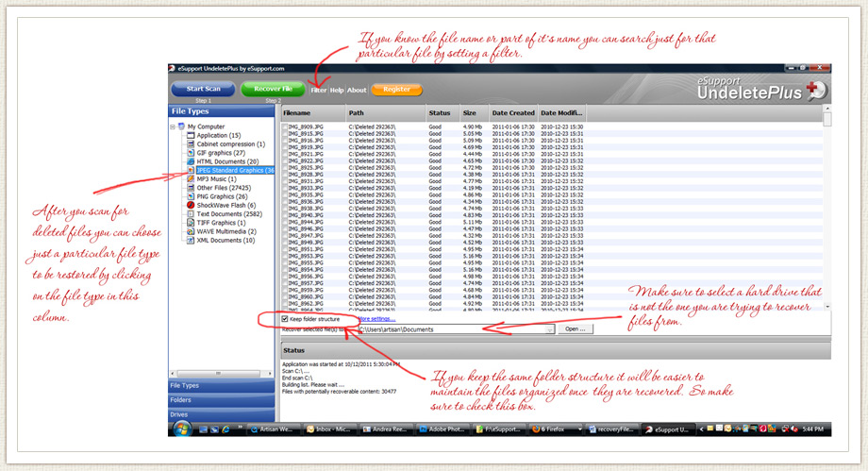Show hidden system tray icons arrow
Viewport: 868px width, 471px height.
tap(701, 429)
